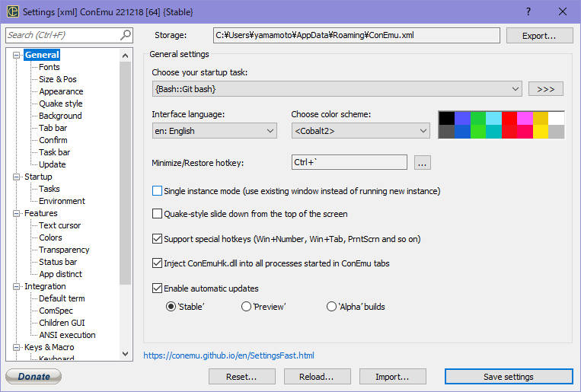Viewport: 581px width, 392px height.
Task: Collapse the Integration tree node
Action: [x=16, y=286]
